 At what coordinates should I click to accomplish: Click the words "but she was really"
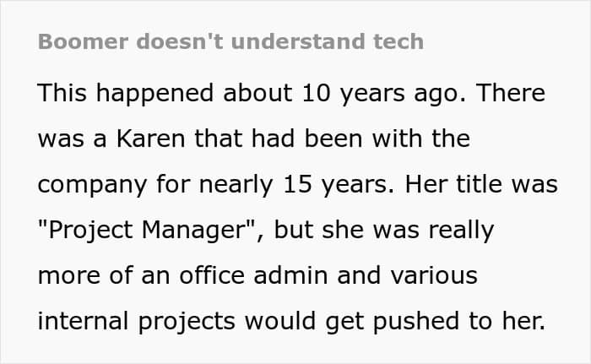(x=383, y=230)
